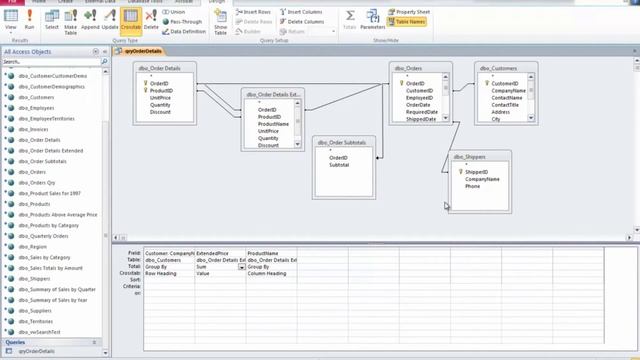The image size is (640, 360).
Task: Click Delete Columns in Query Setup
Action: [302, 22]
